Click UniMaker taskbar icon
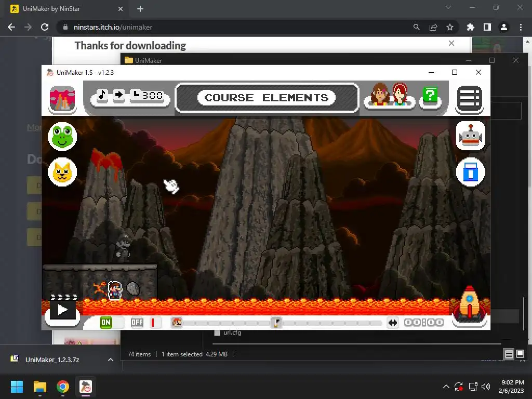 pyautogui.click(x=86, y=387)
